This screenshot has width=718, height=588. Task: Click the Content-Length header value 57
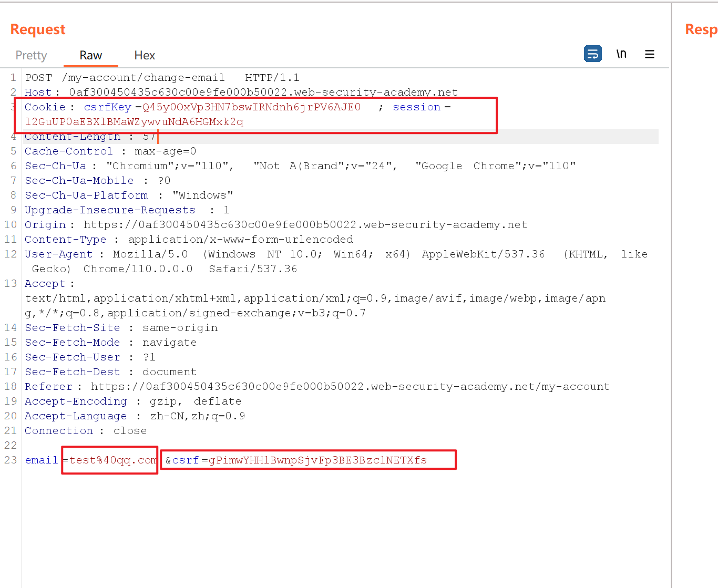click(x=150, y=136)
